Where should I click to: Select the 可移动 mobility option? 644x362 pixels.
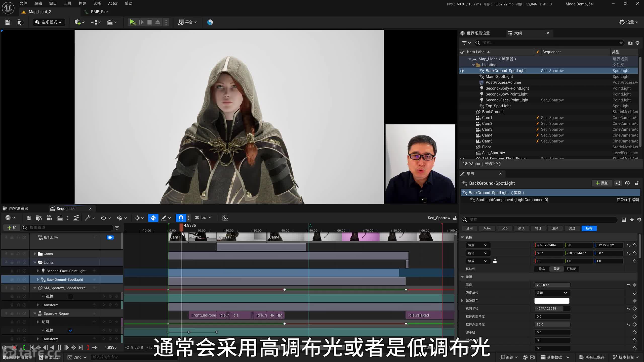571,269
